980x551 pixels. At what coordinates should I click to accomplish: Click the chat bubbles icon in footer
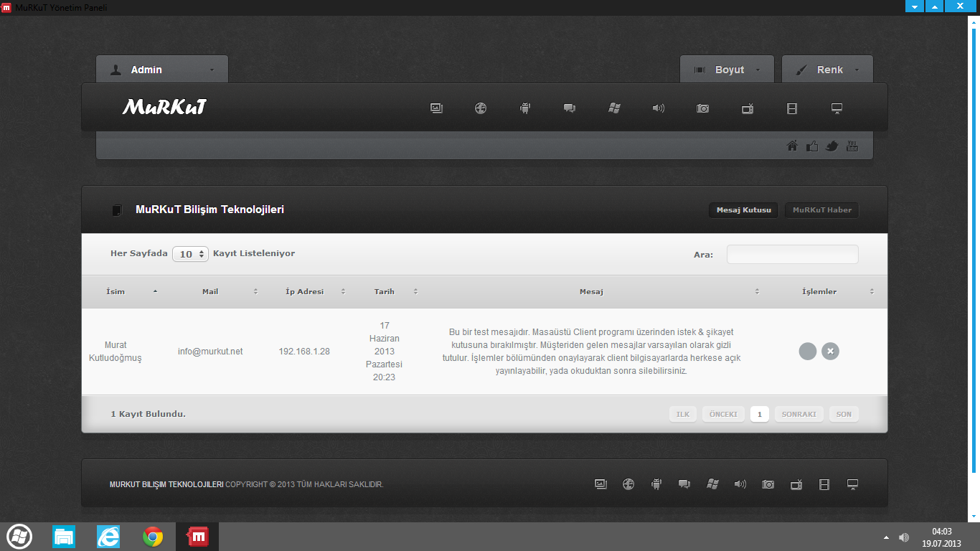684,484
